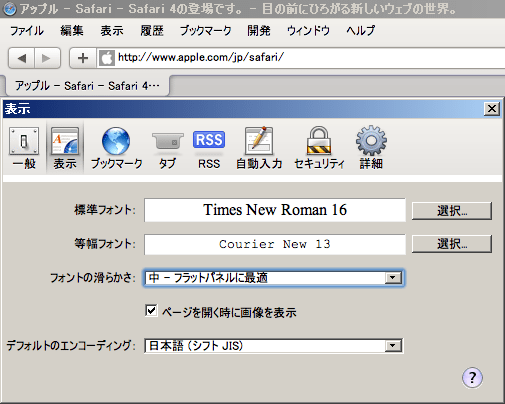Click the Safari compass icon in title bar

(x=9, y=9)
